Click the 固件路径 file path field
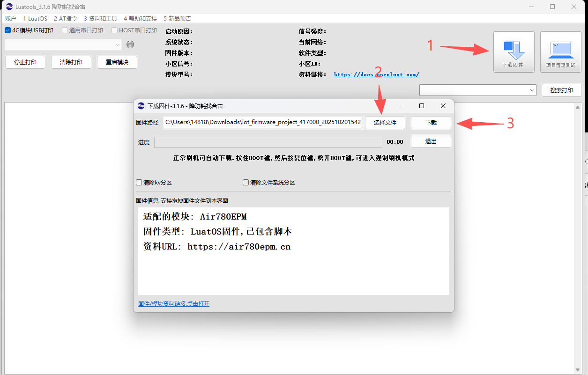The width and height of the screenshot is (588, 375). click(x=262, y=123)
